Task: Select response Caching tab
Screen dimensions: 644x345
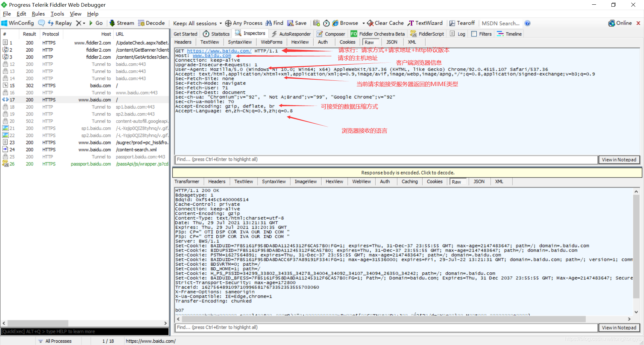Action: 410,182
